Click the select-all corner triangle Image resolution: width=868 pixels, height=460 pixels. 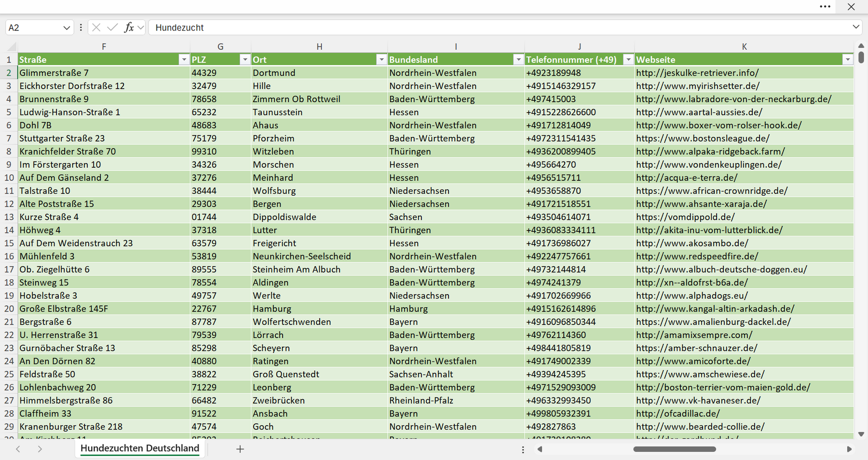[12, 47]
